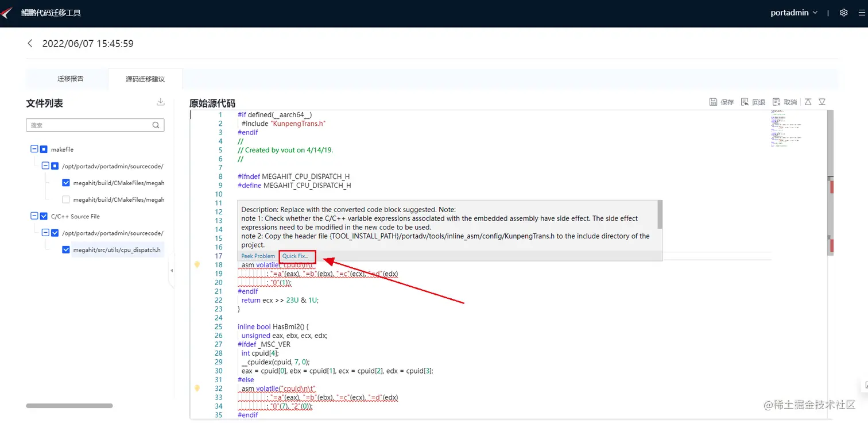
Task: Uncheck the first megahit/build/CMakeFiles file
Action: [66, 183]
